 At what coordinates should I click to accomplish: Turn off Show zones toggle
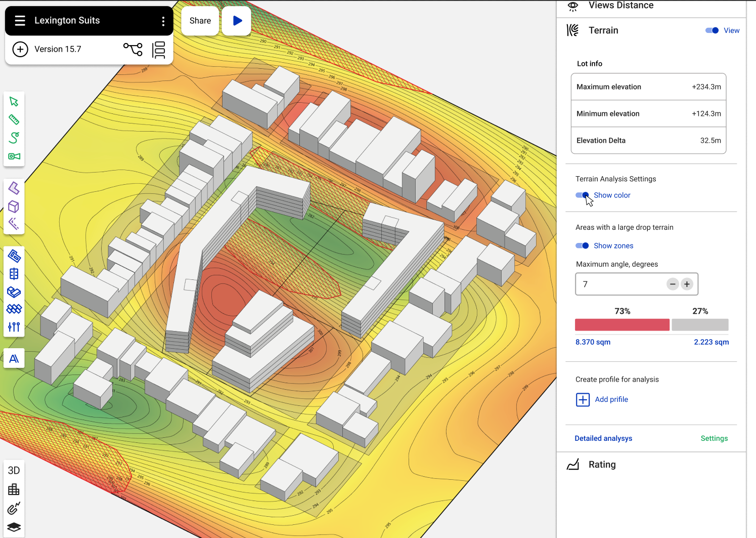(x=582, y=246)
